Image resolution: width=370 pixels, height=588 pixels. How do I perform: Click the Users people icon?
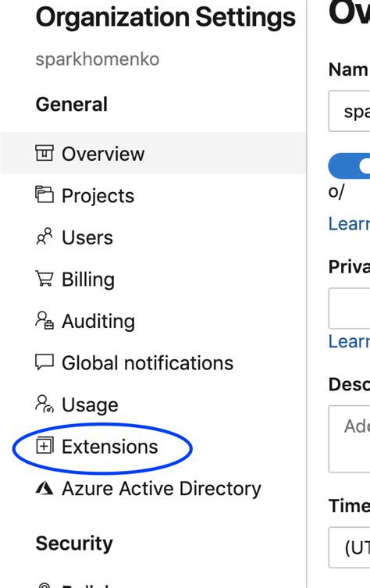(x=44, y=237)
